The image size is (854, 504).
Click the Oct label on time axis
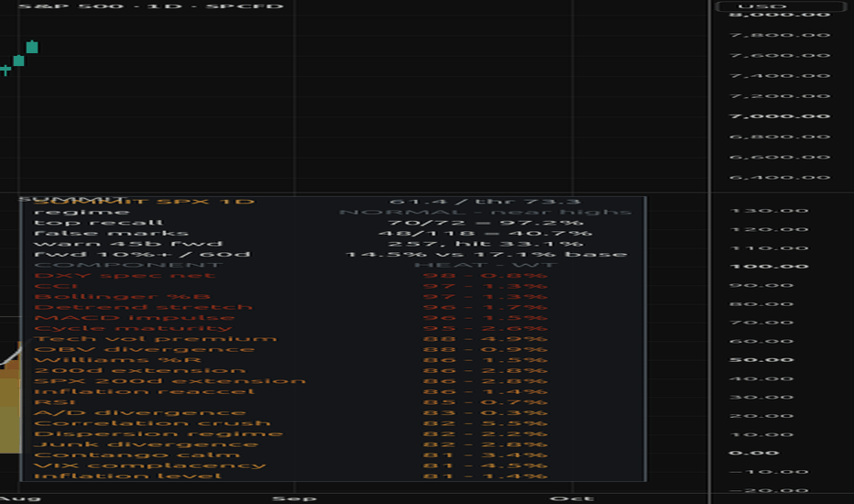tap(572, 499)
